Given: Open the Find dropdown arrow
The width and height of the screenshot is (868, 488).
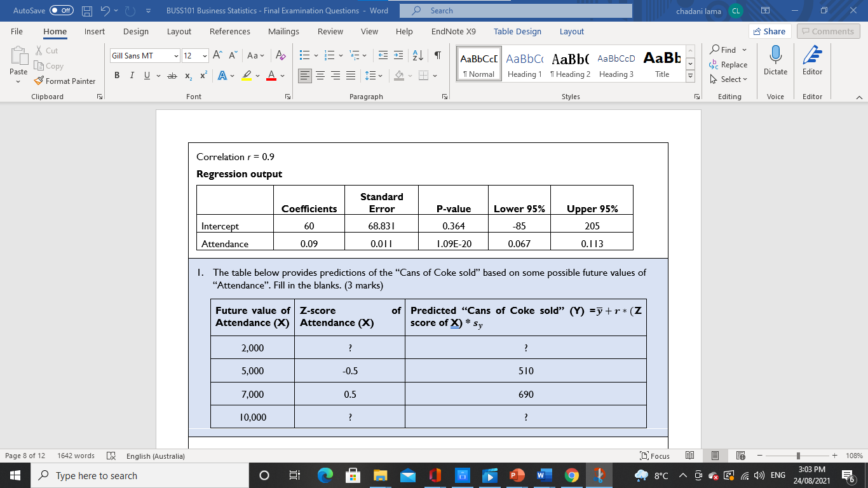Looking at the screenshot, I should click(744, 50).
